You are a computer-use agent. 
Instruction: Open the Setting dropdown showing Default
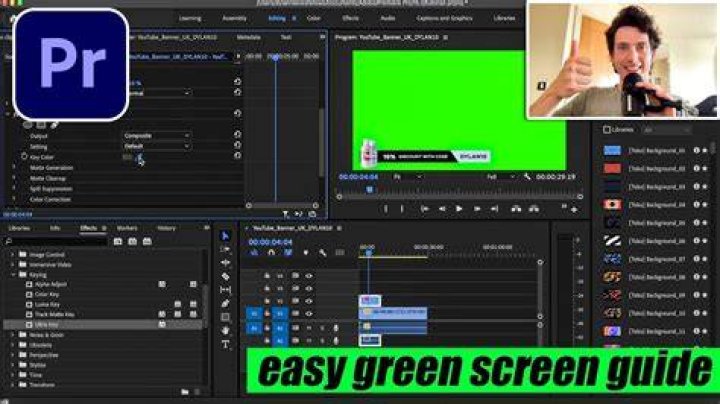(157, 146)
